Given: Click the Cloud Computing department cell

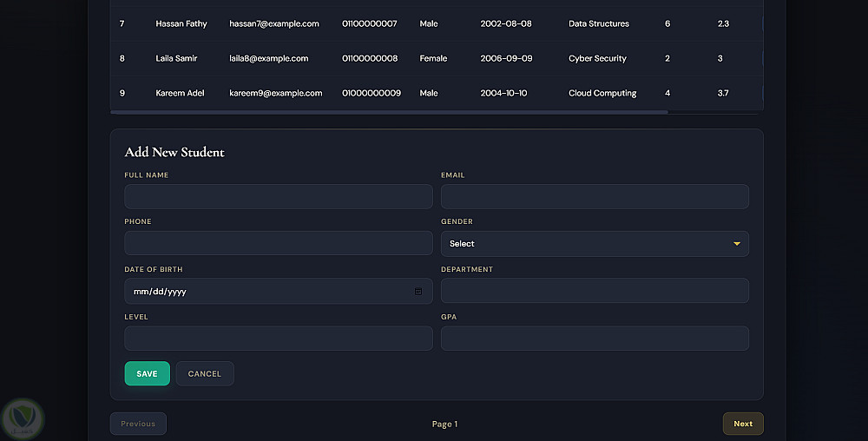Looking at the screenshot, I should 602,93.
